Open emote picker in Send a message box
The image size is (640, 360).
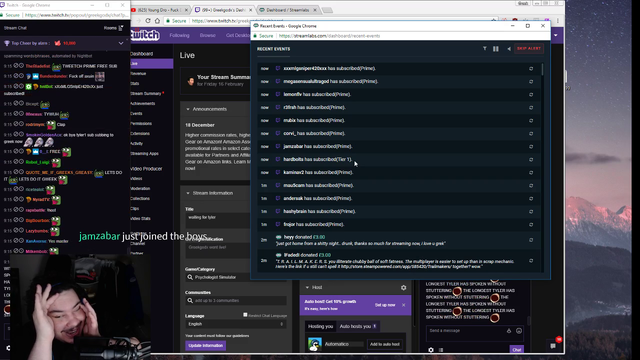519,331
